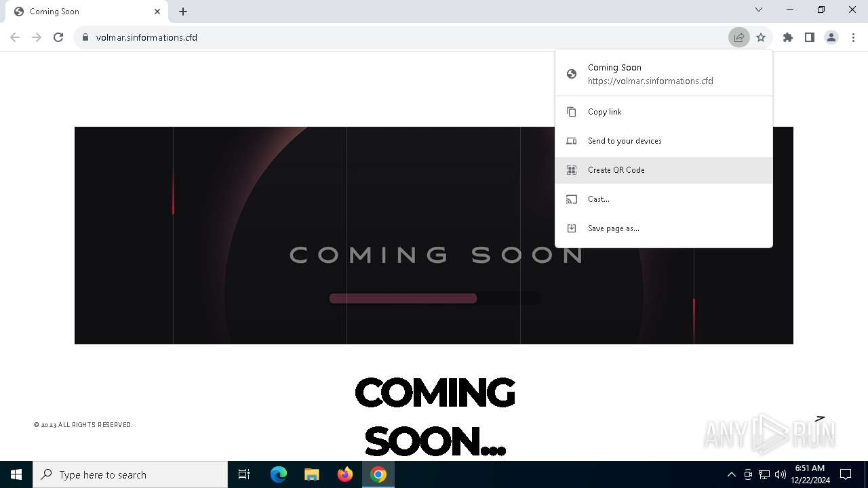Choose Send to your devices
Viewport: 868px width, 488px height.
click(663, 141)
